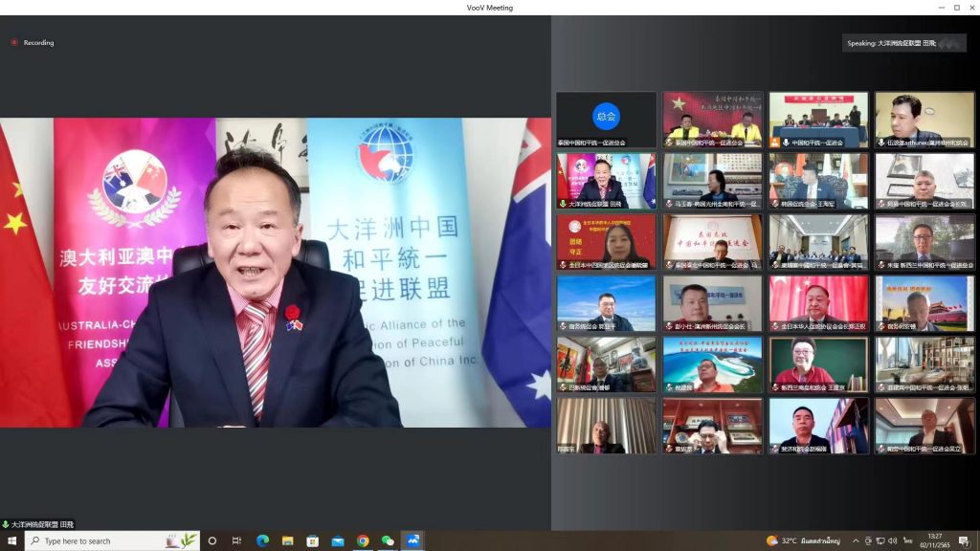Click the mic icon on the arthur.wu tile
The height and width of the screenshot is (551, 980).
(881, 143)
